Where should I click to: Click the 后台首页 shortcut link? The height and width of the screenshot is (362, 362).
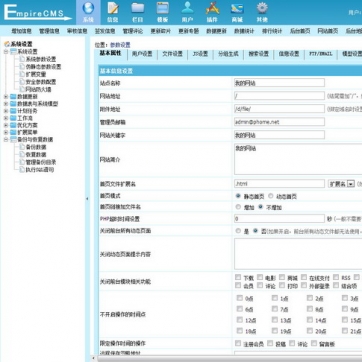tap(300, 31)
